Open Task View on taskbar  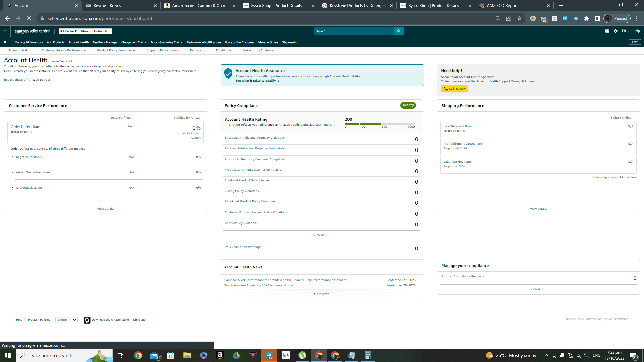click(x=121, y=355)
